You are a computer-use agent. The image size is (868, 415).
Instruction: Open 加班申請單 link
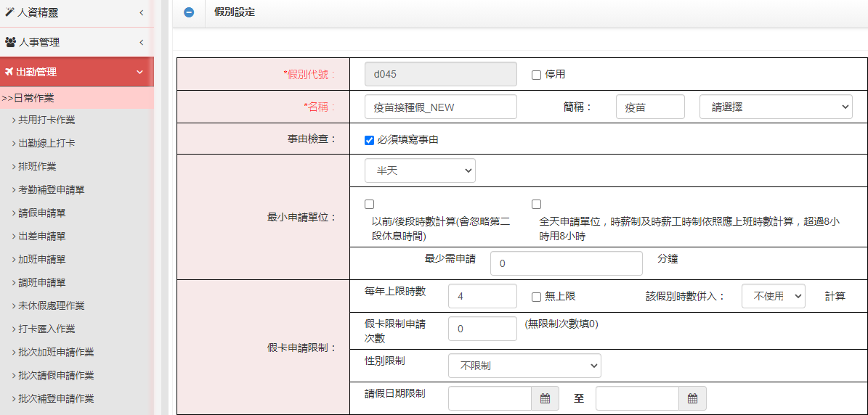(x=41, y=259)
